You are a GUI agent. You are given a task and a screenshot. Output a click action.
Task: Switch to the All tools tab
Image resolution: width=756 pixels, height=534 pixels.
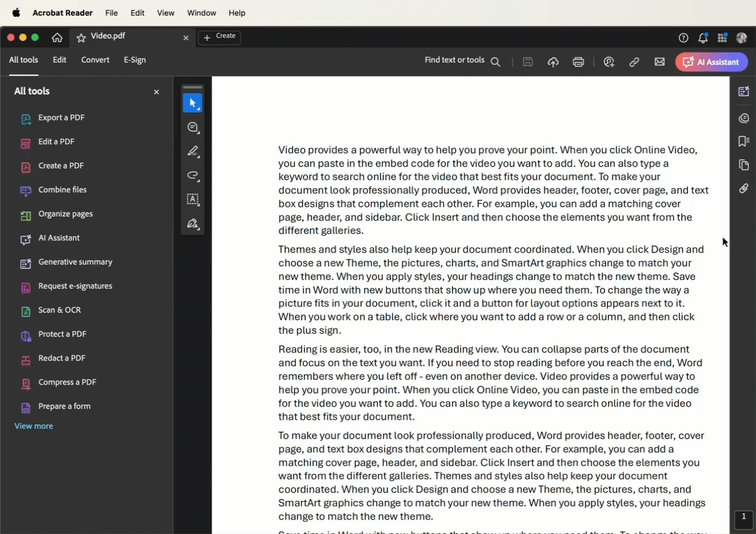23,60
